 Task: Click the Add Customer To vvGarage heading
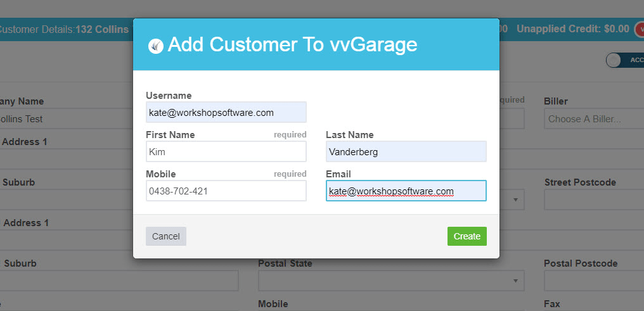coord(292,44)
